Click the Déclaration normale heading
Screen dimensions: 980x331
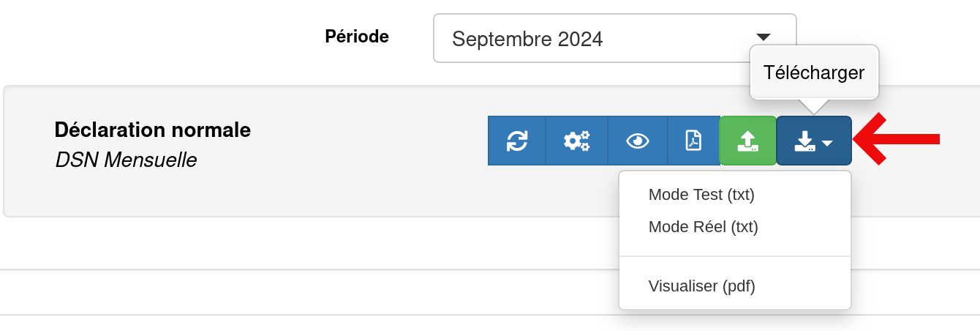click(153, 130)
